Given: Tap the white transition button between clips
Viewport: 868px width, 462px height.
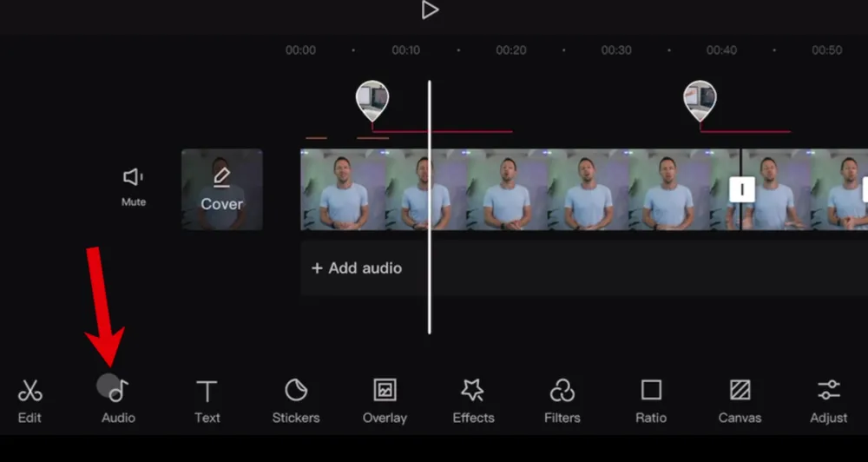Looking at the screenshot, I should click(x=741, y=189).
